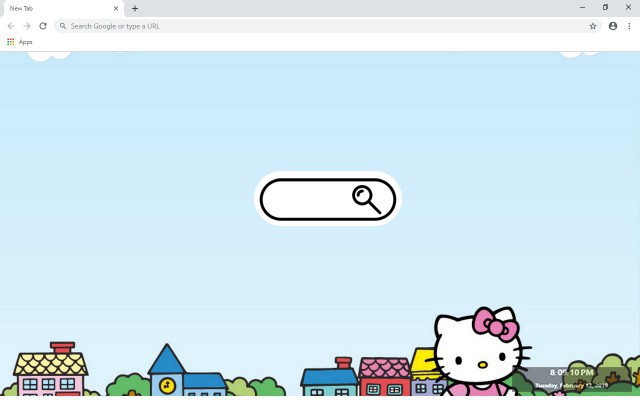
Task: Click the Tuesday, February 12 date text
Action: [571, 385]
